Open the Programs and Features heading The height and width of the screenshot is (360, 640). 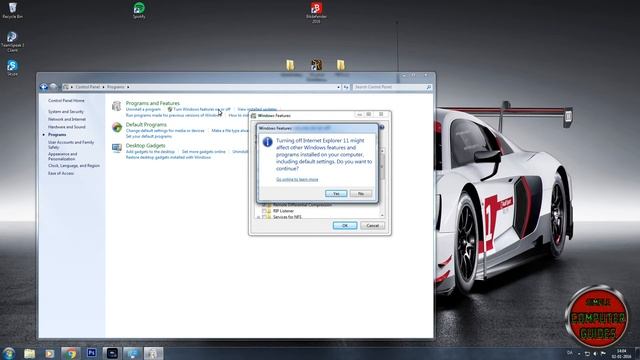tap(153, 103)
